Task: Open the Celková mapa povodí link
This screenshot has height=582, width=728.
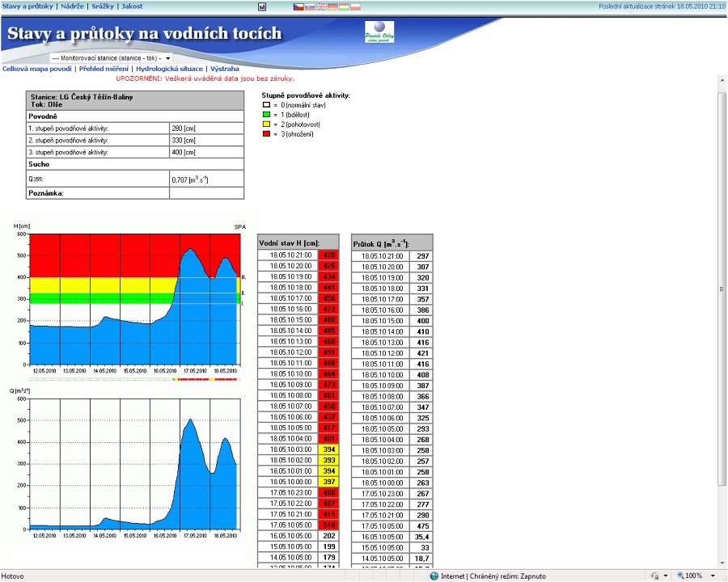Action: [x=37, y=69]
